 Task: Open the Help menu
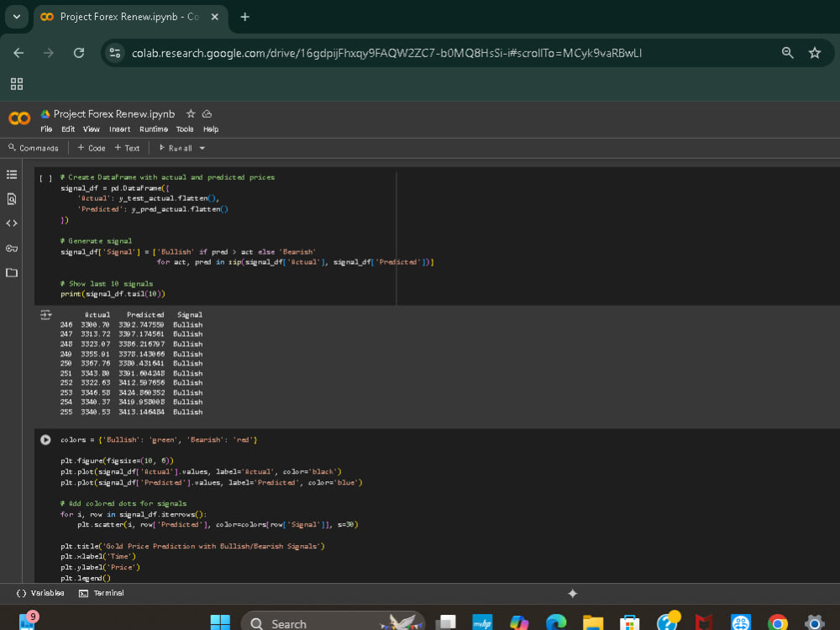point(211,129)
